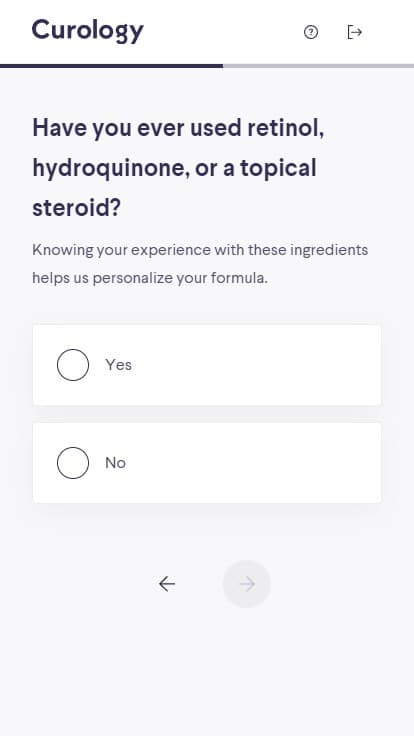
Task: Click the "Yes" label text
Action: click(118, 365)
